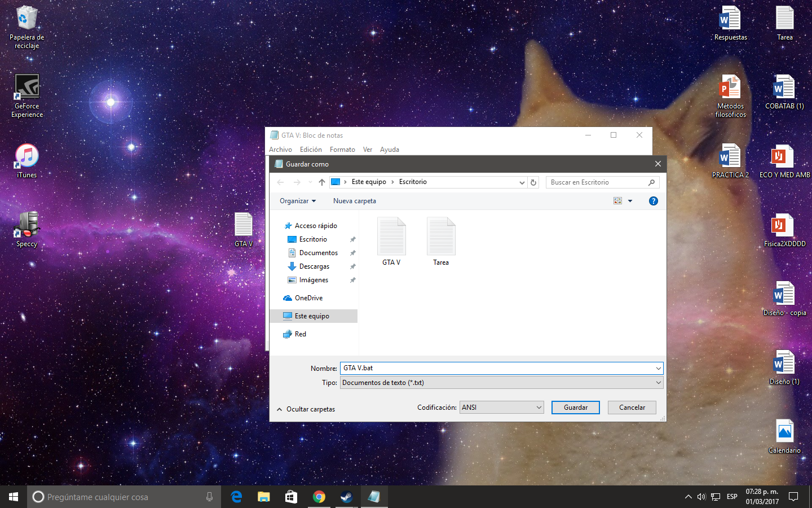Open the Archivo menu in Bloc de notas
This screenshot has height=508, width=812.
pyautogui.click(x=280, y=150)
